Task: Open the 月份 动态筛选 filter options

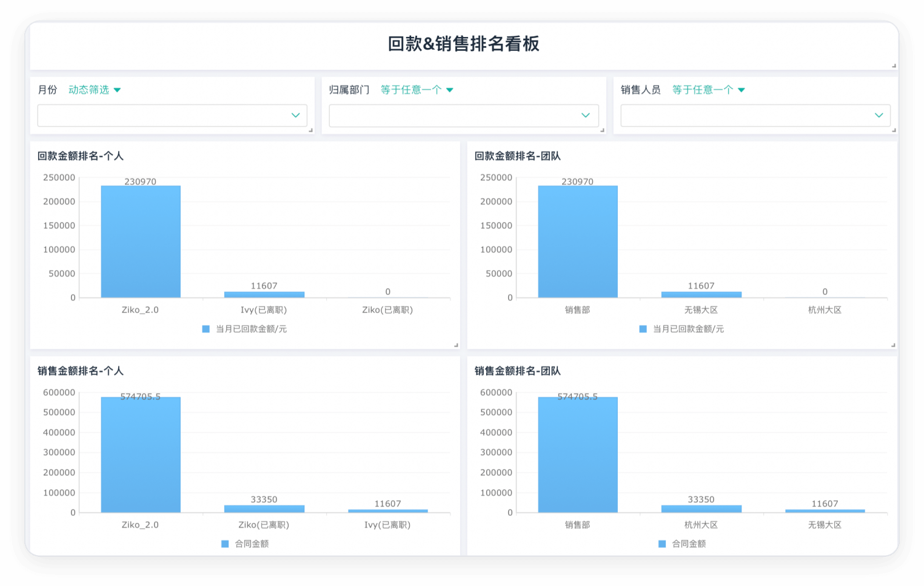Action: [x=94, y=89]
